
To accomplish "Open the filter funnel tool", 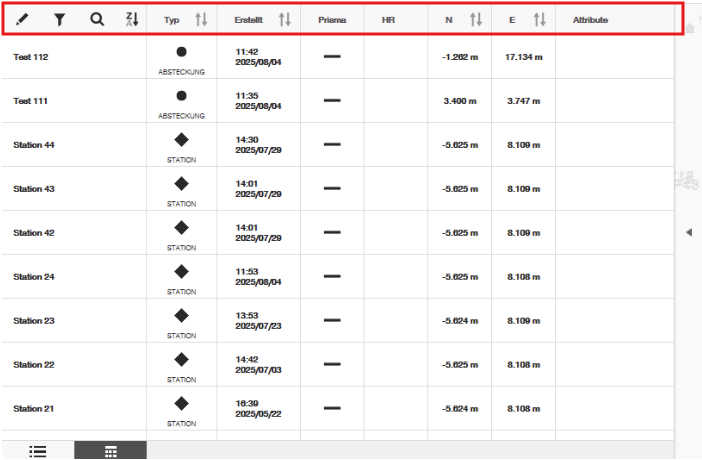I will pyautogui.click(x=59, y=19).
